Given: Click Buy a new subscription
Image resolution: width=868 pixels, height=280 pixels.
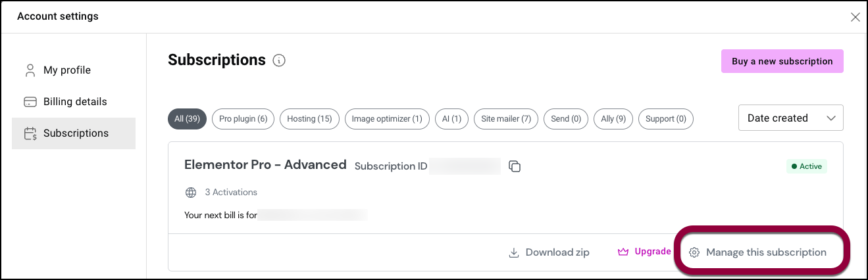Looking at the screenshot, I should click(782, 61).
